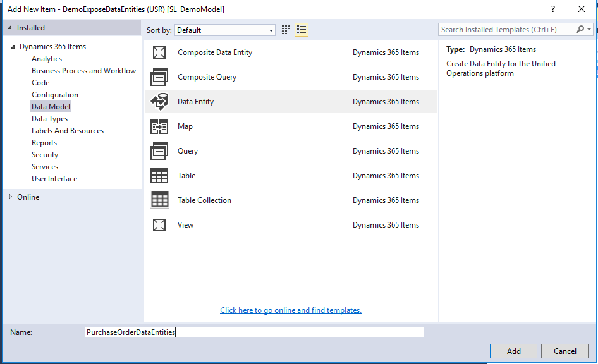Open the online templates link
The height and width of the screenshot is (364, 598).
[x=291, y=310]
